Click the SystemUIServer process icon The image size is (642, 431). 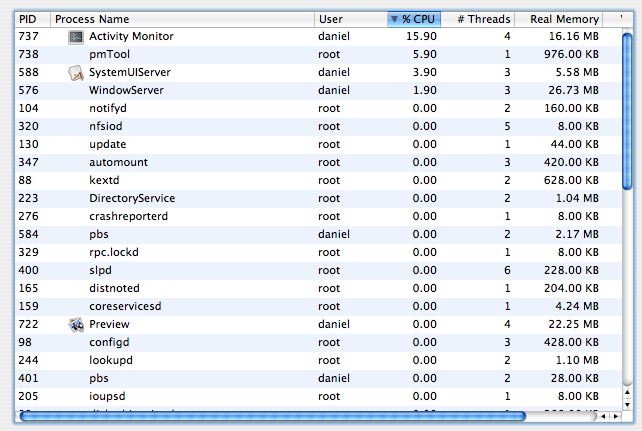pos(76,73)
